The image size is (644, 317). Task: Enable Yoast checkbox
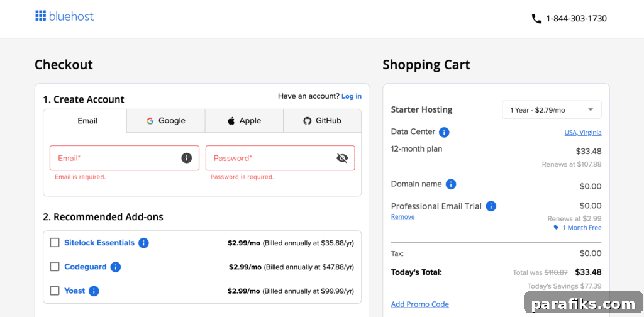pos(55,291)
